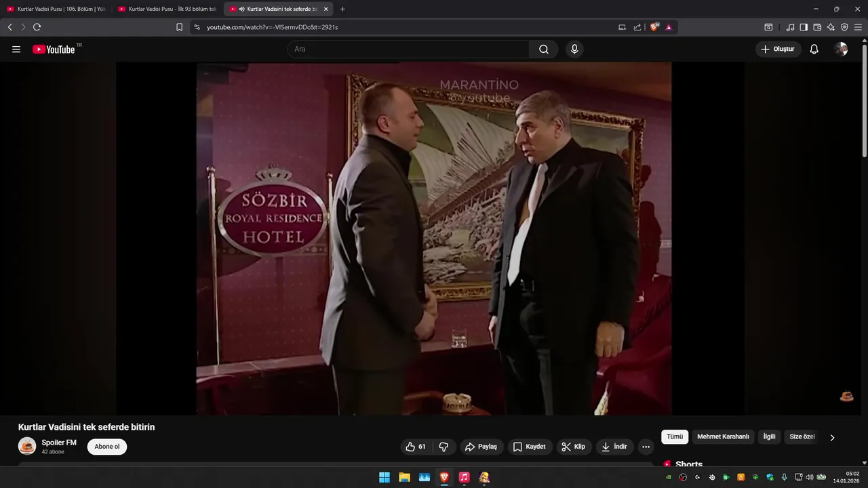Open the new tab plus button
This screenshot has width=868, height=488.
342,9
